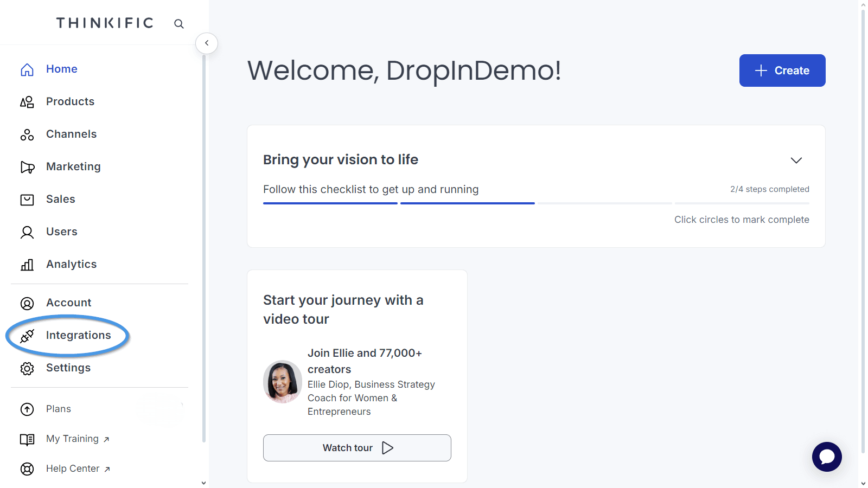Click the Users person icon
This screenshot has width=868, height=488.
[x=27, y=232]
